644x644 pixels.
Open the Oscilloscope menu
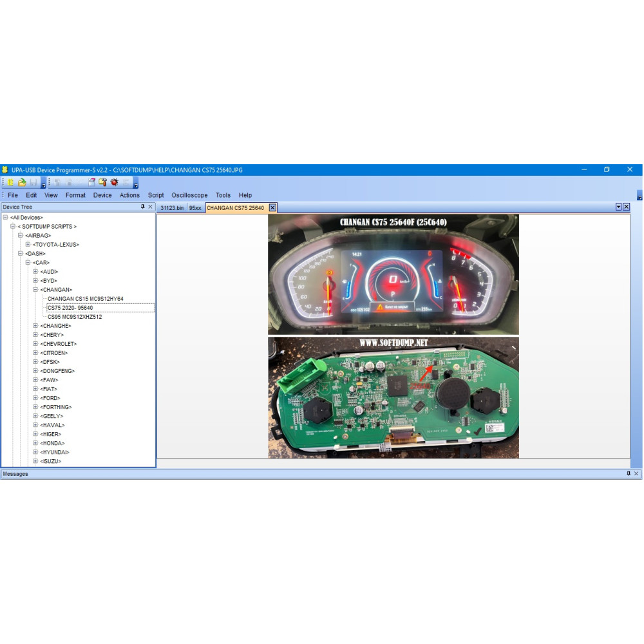189,196
